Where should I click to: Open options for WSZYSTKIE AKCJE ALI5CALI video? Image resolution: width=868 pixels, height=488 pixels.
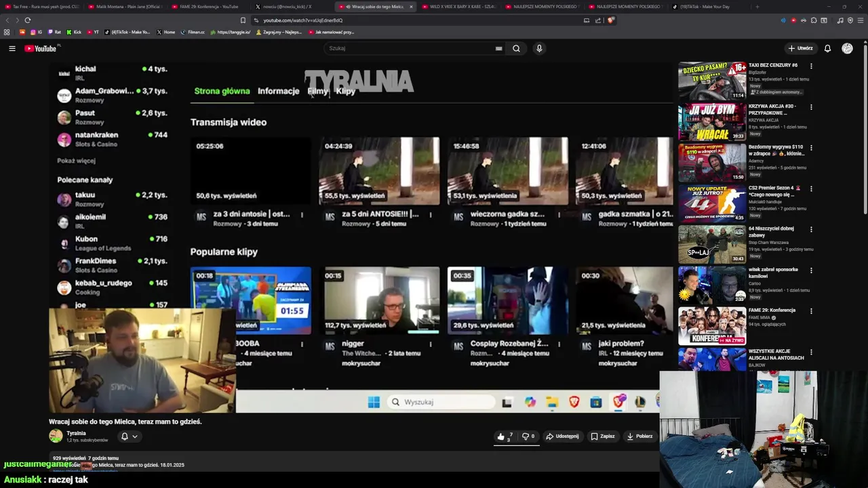pyautogui.click(x=811, y=351)
